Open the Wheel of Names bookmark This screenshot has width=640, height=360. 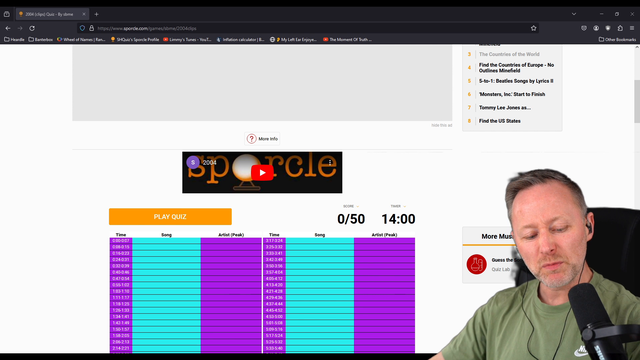(x=81, y=40)
